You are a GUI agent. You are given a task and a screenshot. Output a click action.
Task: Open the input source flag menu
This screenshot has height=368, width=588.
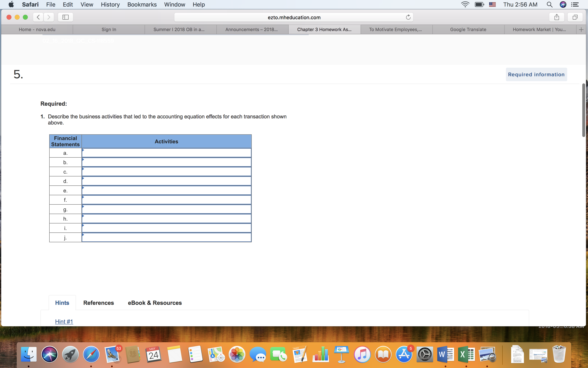pos(492,4)
